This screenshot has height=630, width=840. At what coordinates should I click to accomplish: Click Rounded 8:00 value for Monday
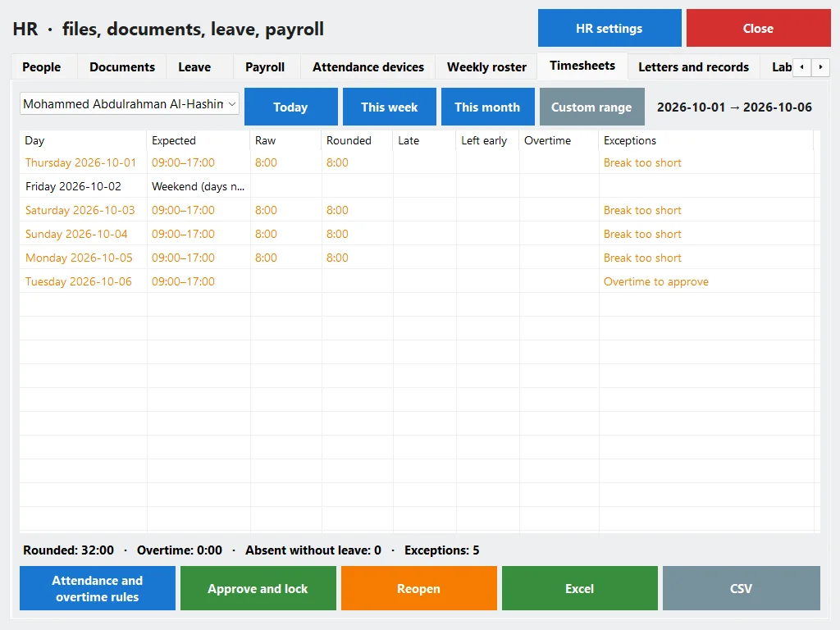pyautogui.click(x=337, y=258)
